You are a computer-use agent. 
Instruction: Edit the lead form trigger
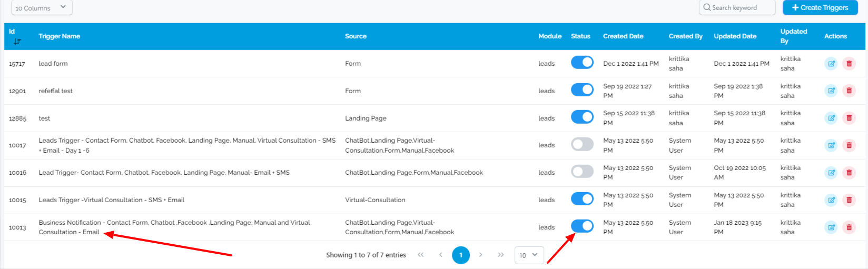coord(831,64)
